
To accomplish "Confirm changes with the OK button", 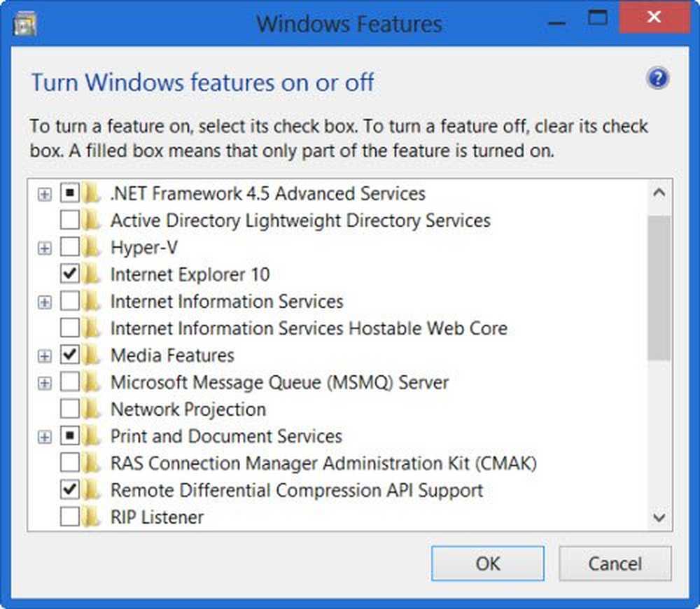I will click(x=488, y=563).
